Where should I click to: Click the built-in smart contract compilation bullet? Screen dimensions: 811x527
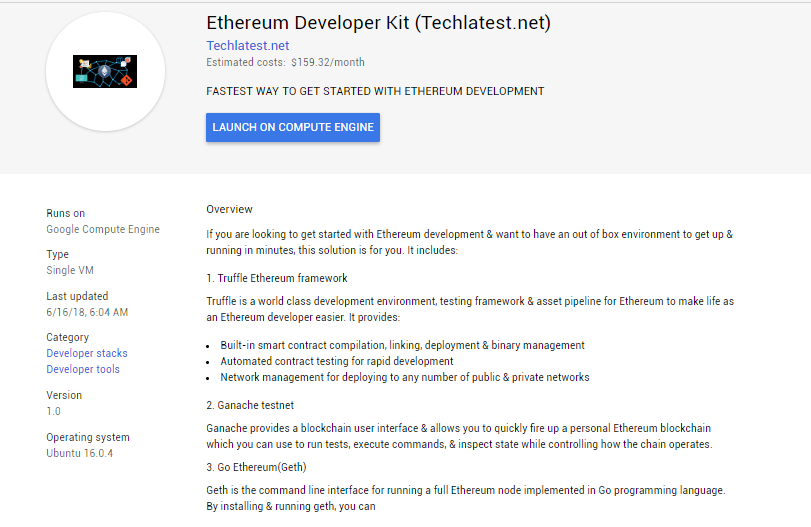pyautogui.click(x=402, y=345)
